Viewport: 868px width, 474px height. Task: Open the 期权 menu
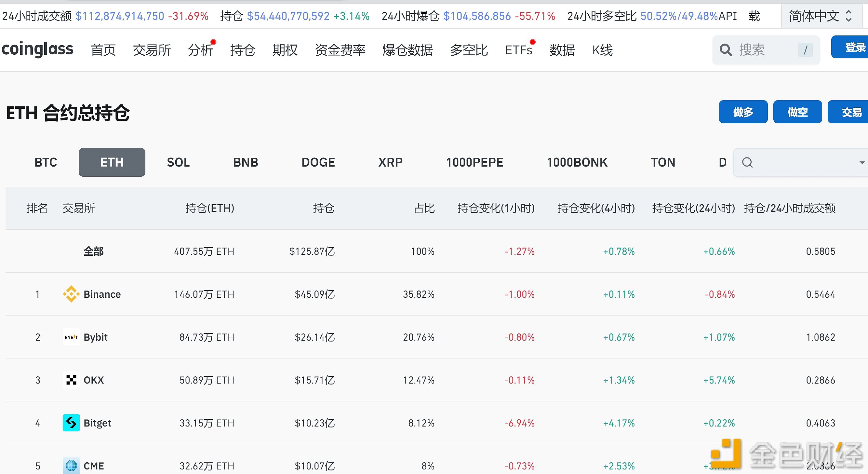coord(285,50)
